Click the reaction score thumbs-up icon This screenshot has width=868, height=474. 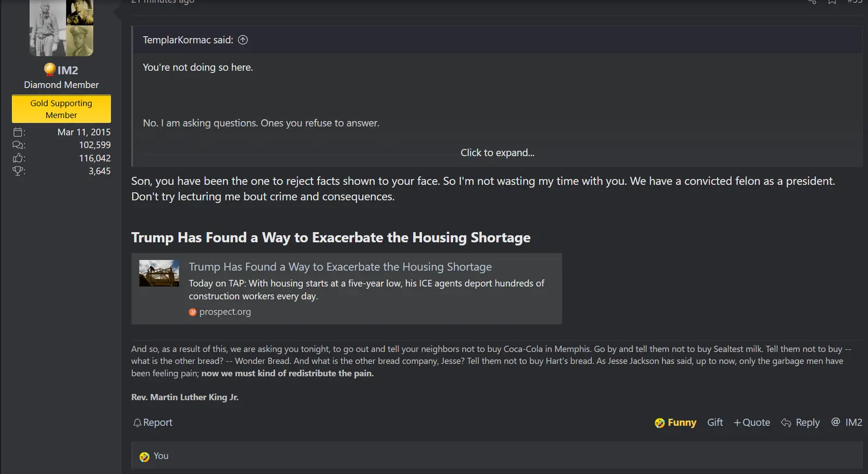pos(18,158)
